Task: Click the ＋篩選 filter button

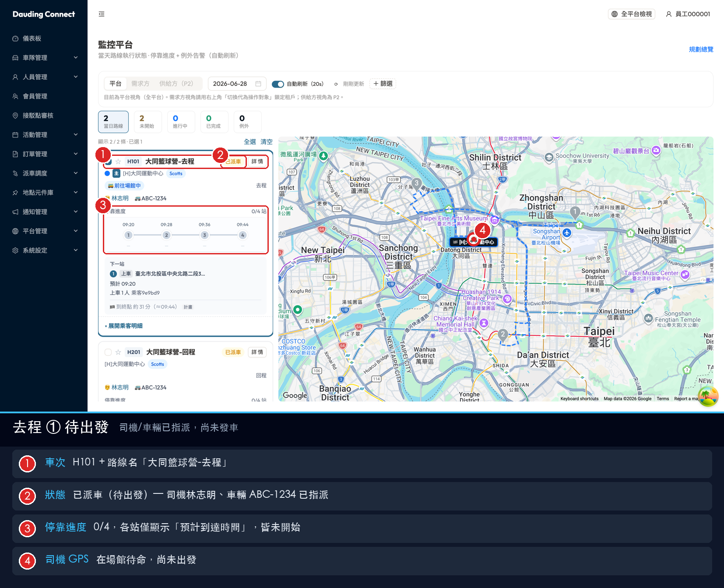Action: coord(383,84)
